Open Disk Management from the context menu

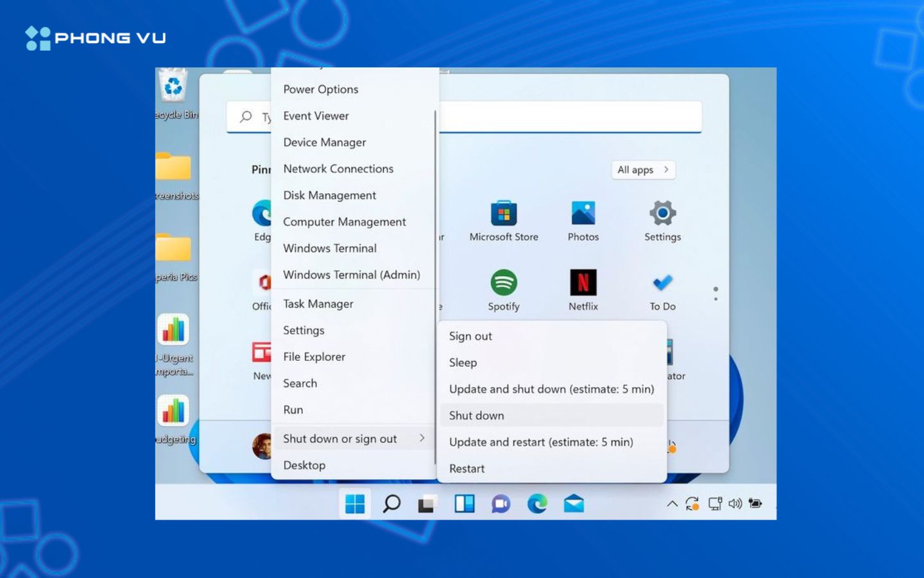point(330,195)
